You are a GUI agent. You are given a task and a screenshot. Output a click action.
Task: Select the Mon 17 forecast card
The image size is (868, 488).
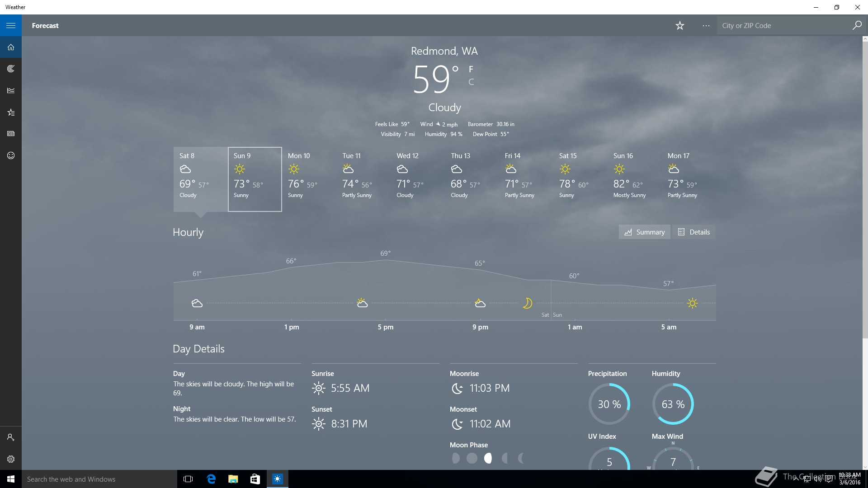click(689, 179)
